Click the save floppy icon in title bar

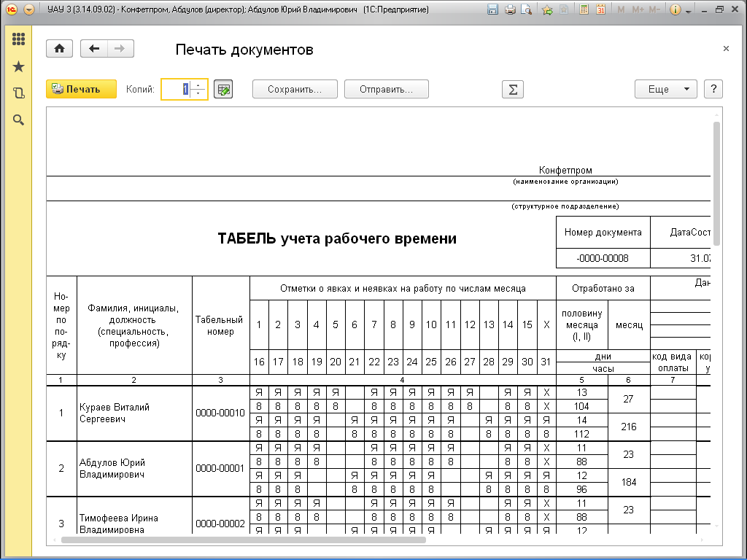[x=493, y=10]
